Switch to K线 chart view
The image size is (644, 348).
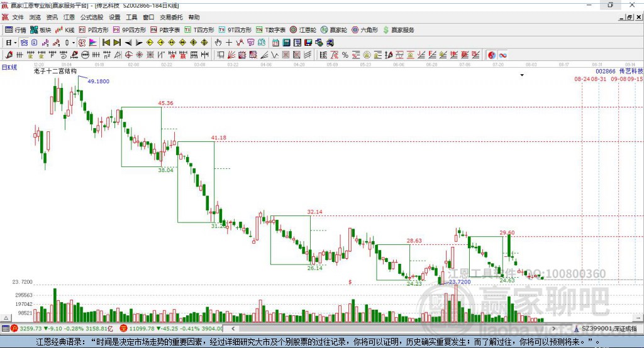tap(65, 30)
